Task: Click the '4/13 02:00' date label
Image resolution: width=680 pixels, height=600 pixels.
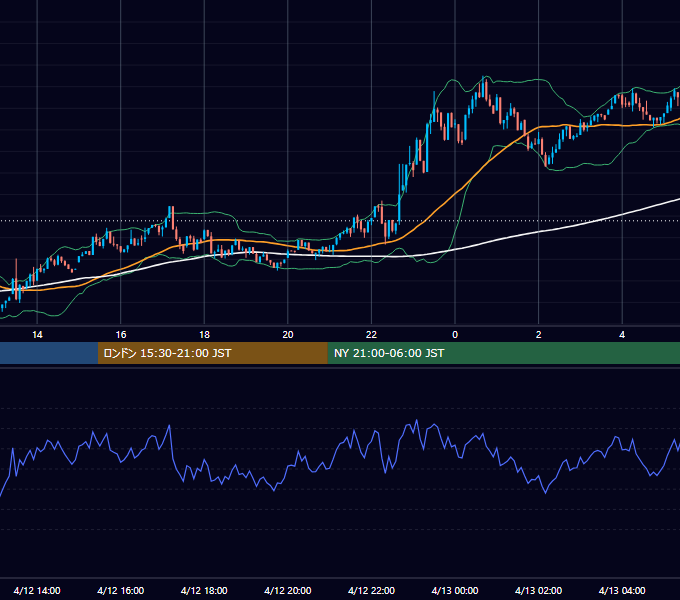Action: click(538, 590)
